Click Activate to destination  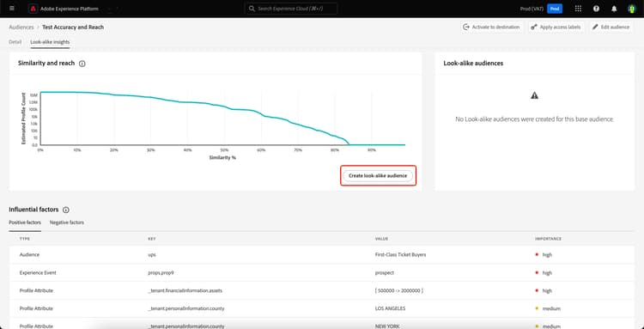pos(491,27)
